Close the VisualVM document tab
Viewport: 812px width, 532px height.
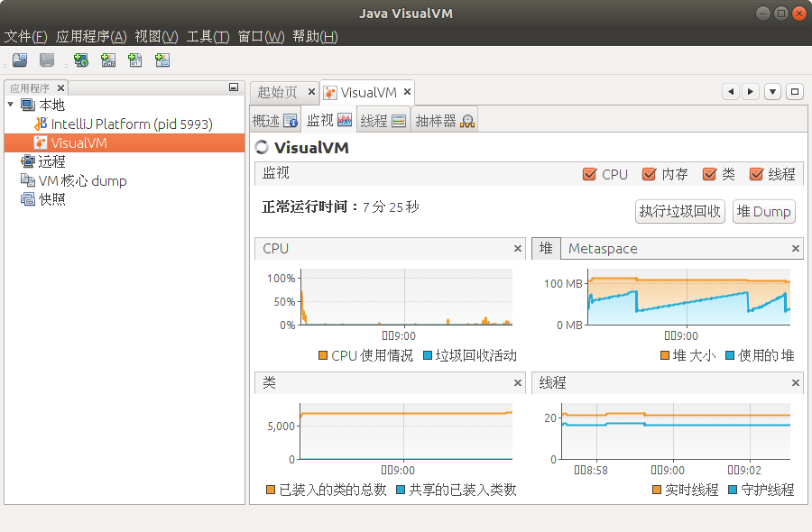[407, 92]
